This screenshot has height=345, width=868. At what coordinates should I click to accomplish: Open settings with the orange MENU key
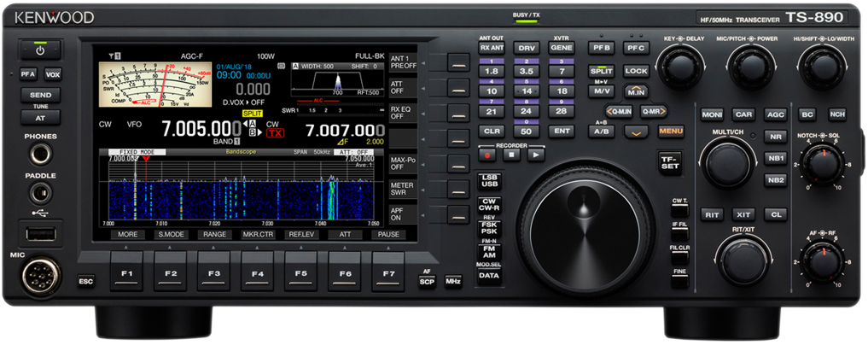click(671, 132)
